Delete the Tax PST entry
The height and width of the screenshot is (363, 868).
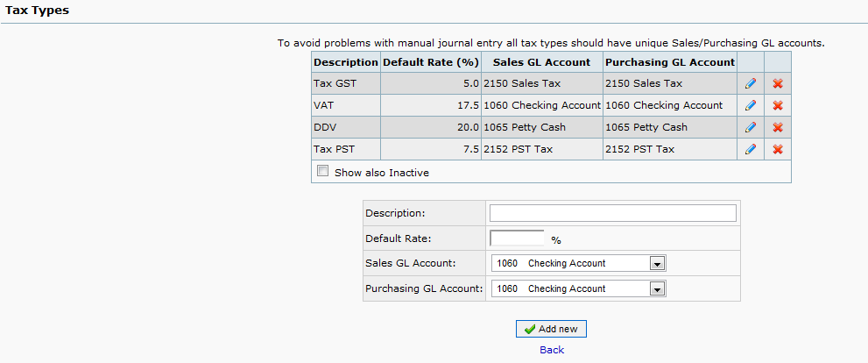click(x=777, y=149)
